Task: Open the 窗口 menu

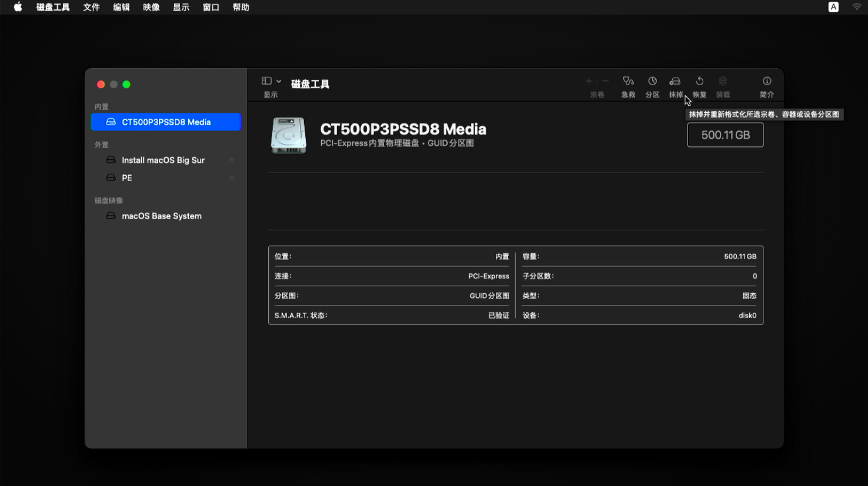Action: 211,7
